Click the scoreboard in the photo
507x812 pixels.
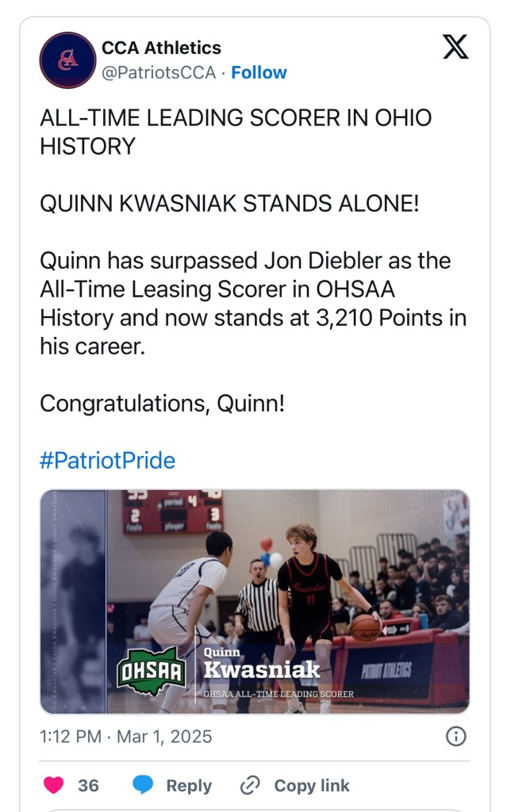point(172,512)
